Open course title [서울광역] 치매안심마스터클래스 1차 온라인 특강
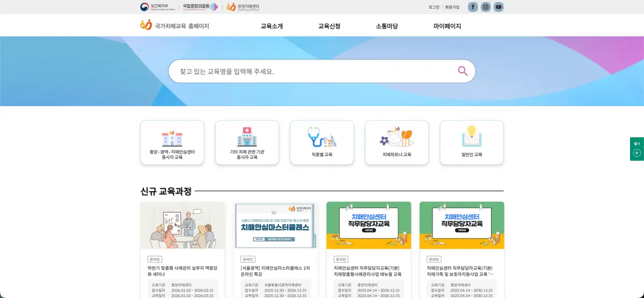 [275, 271]
